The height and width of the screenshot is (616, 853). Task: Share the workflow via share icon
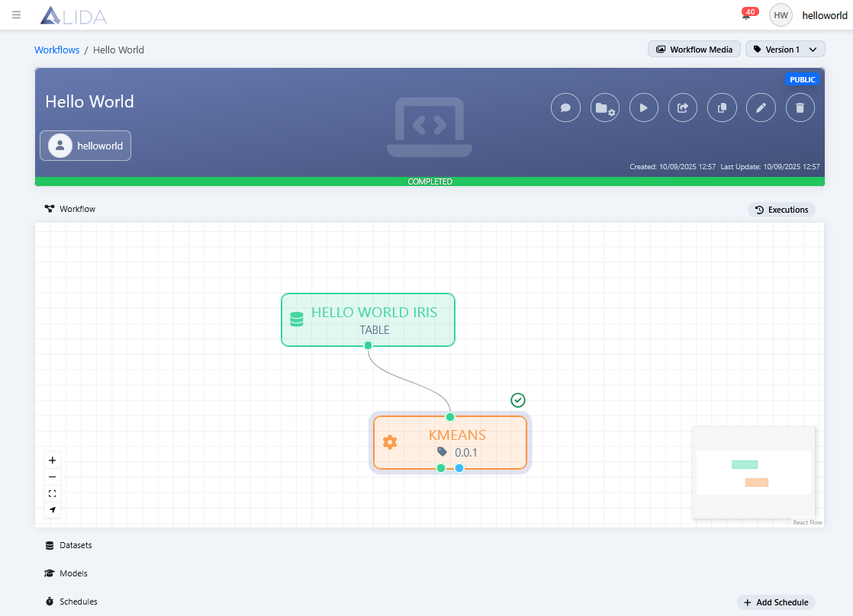(683, 107)
